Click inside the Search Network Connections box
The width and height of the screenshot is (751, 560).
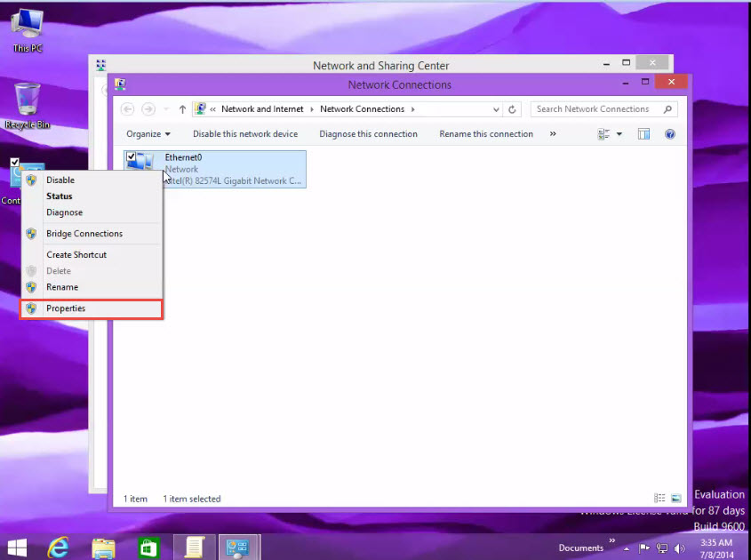click(591, 108)
